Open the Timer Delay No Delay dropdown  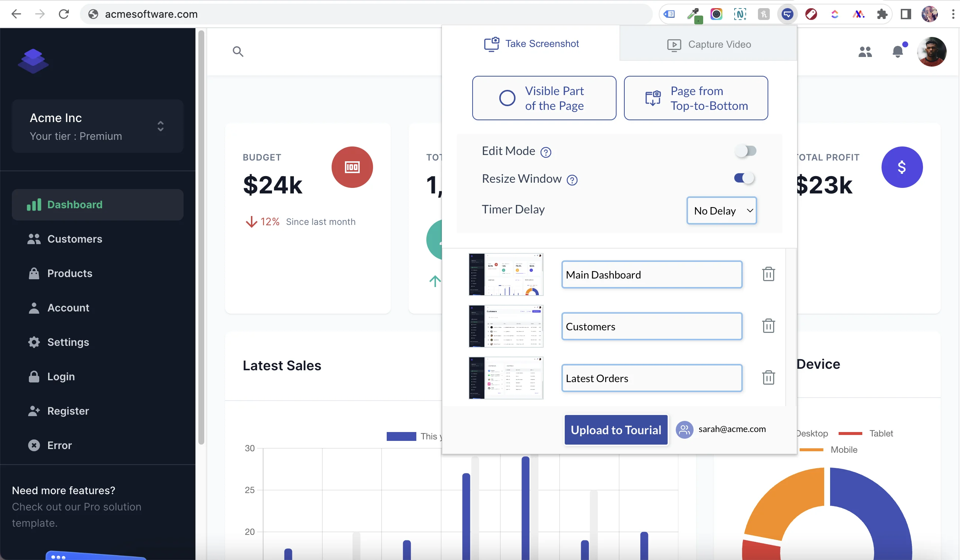[722, 210]
